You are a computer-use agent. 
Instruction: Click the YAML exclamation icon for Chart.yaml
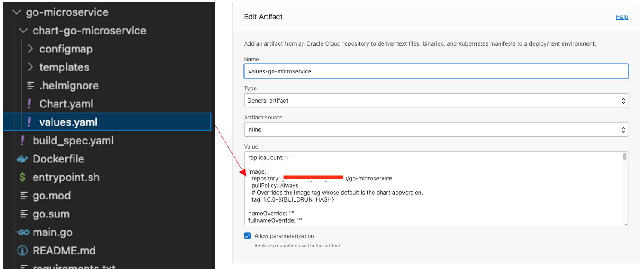(x=29, y=104)
